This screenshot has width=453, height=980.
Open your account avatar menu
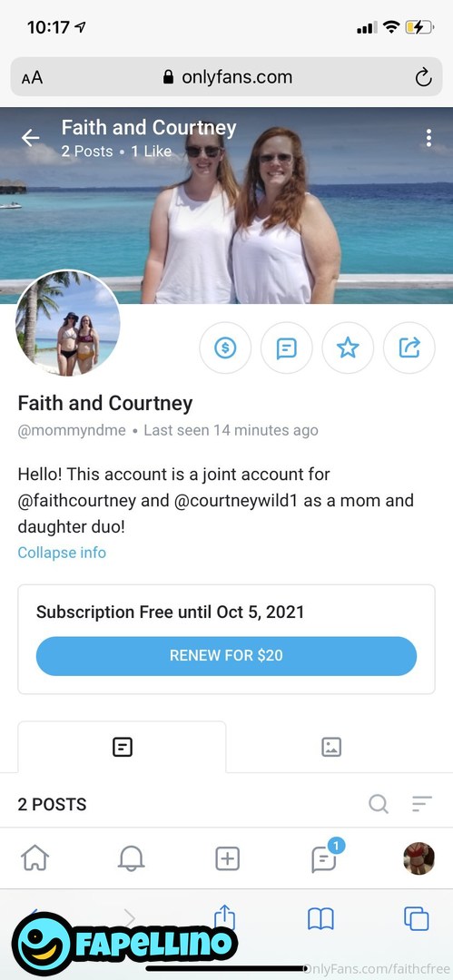419,858
